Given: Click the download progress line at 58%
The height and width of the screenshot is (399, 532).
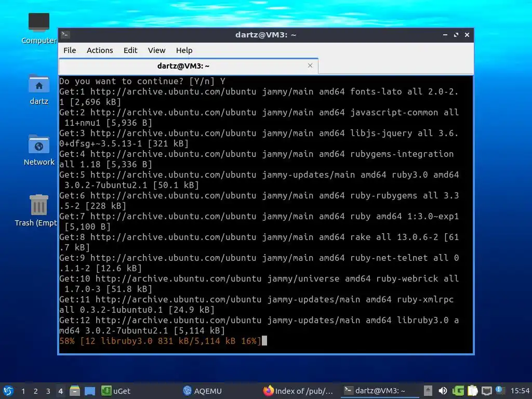Looking at the screenshot, I should [160, 341].
